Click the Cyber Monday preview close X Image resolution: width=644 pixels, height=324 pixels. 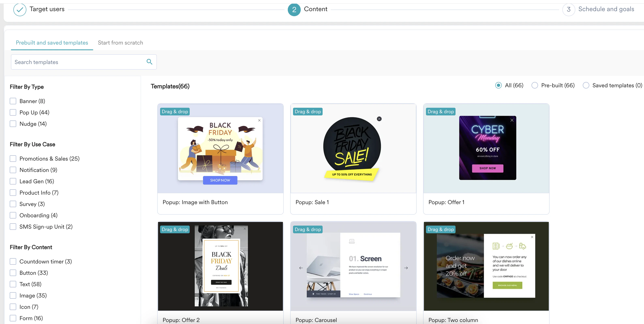pos(512,120)
